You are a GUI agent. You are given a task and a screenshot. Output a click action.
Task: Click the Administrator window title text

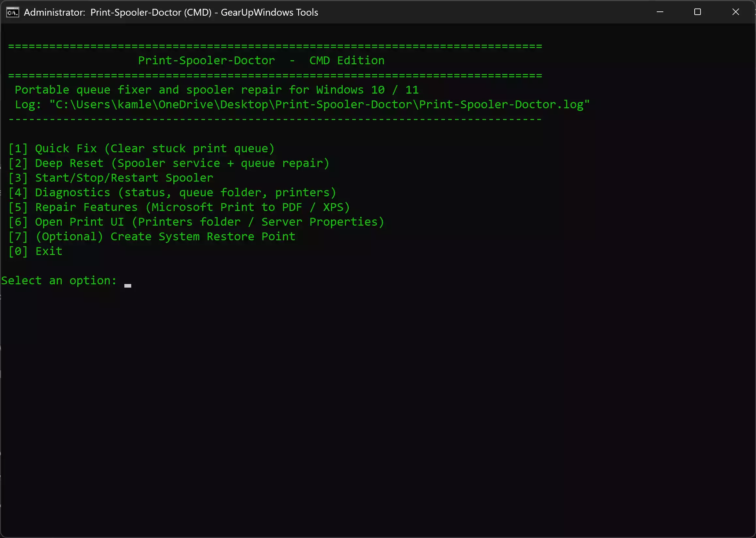coord(171,12)
